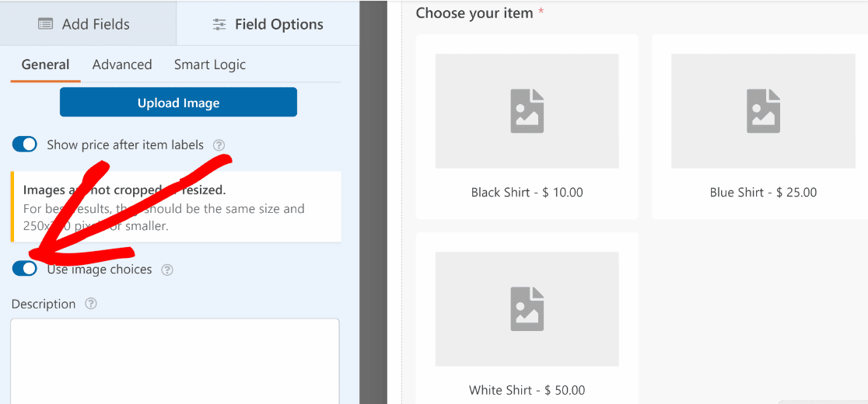
Task: Open the Add Fields tab
Action: pyautogui.click(x=88, y=23)
